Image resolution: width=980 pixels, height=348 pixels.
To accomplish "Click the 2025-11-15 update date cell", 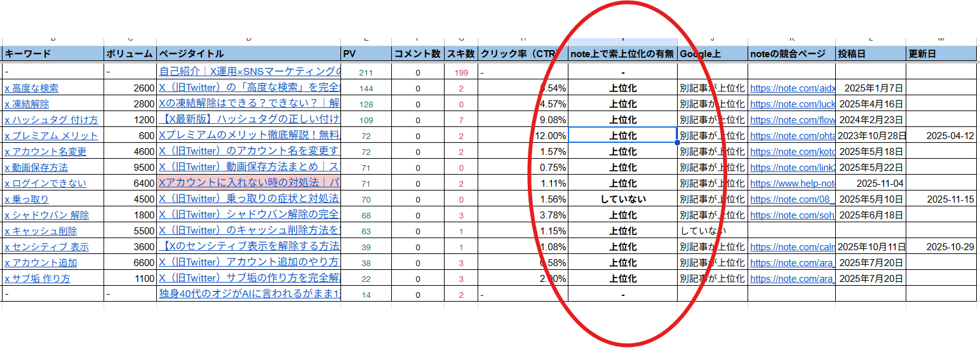I will [942, 199].
